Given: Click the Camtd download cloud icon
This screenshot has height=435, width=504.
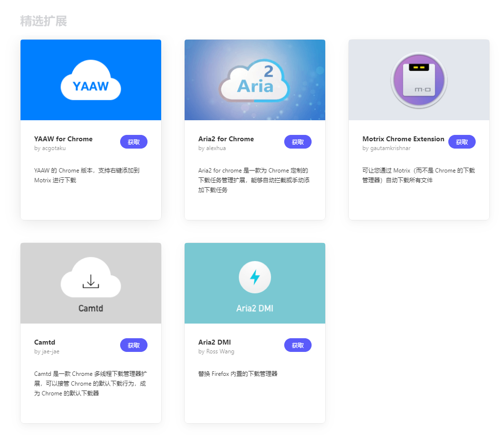Looking at the screenshot, I should pyautogui.click(x=91, y=277).
